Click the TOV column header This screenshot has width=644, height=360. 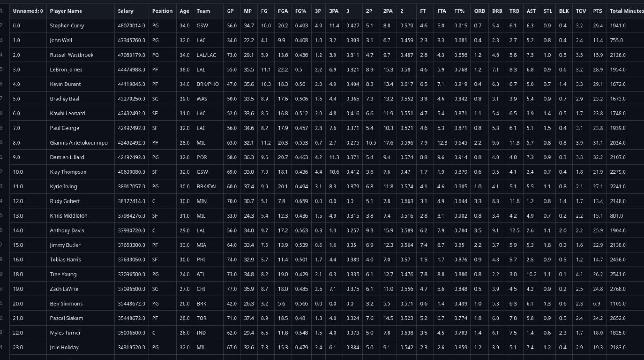click(581, 11)
